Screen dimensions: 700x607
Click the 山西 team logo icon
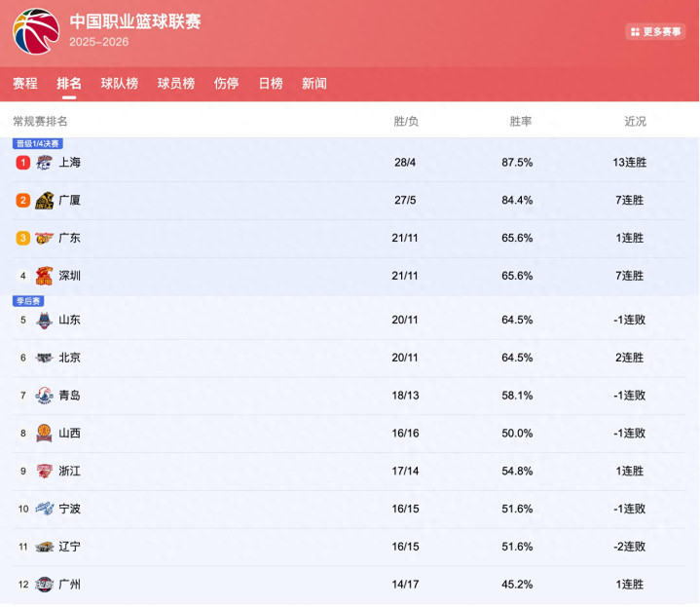(44, 434)
